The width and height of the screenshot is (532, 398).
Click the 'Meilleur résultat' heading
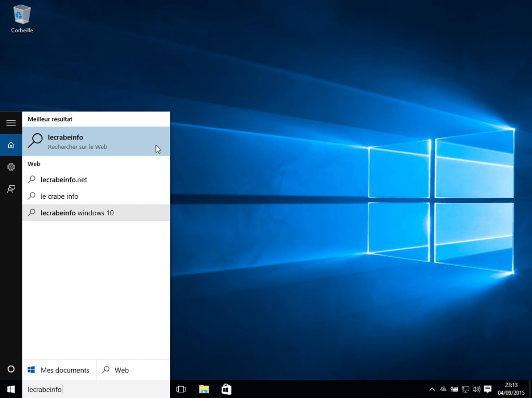coord(50,119)
